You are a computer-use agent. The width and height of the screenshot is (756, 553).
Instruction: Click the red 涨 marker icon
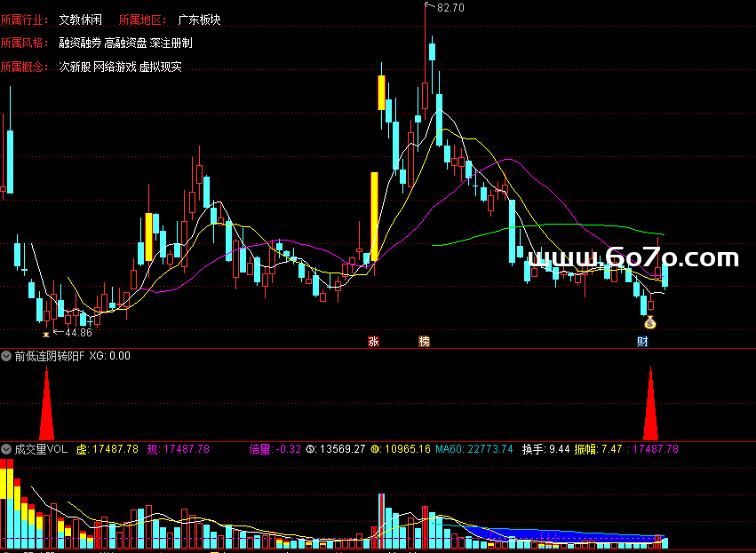coord(374,342)
